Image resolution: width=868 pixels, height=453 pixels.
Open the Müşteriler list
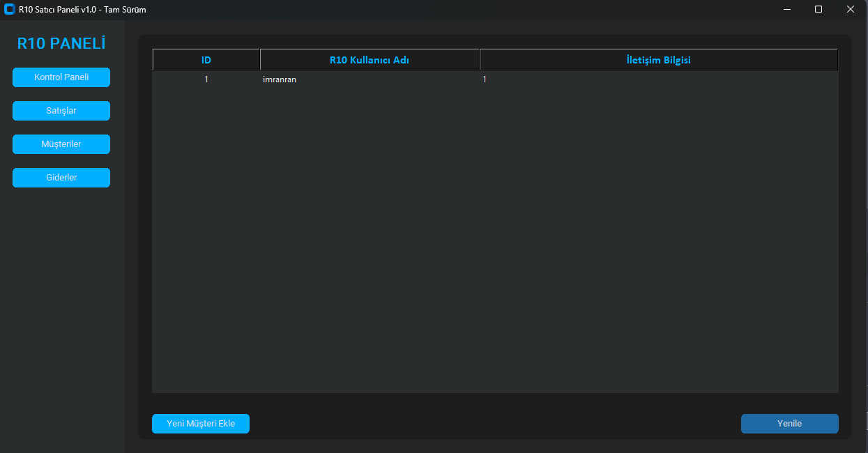(x=61, y=144)
